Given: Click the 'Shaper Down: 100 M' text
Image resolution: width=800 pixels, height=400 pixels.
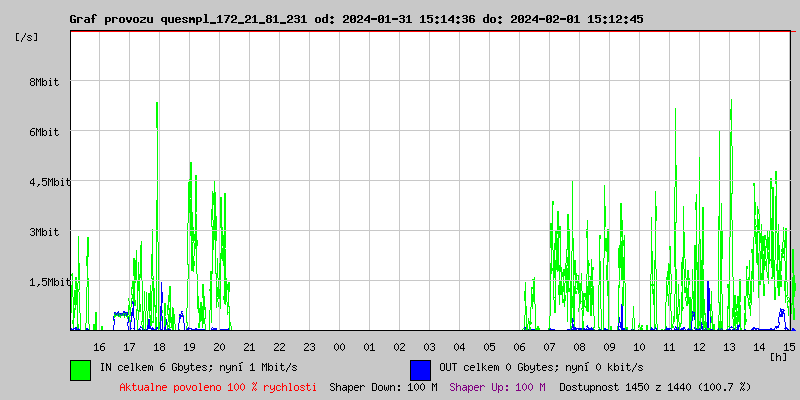Looking at the screenshot, I should click(x=383, y=386).
